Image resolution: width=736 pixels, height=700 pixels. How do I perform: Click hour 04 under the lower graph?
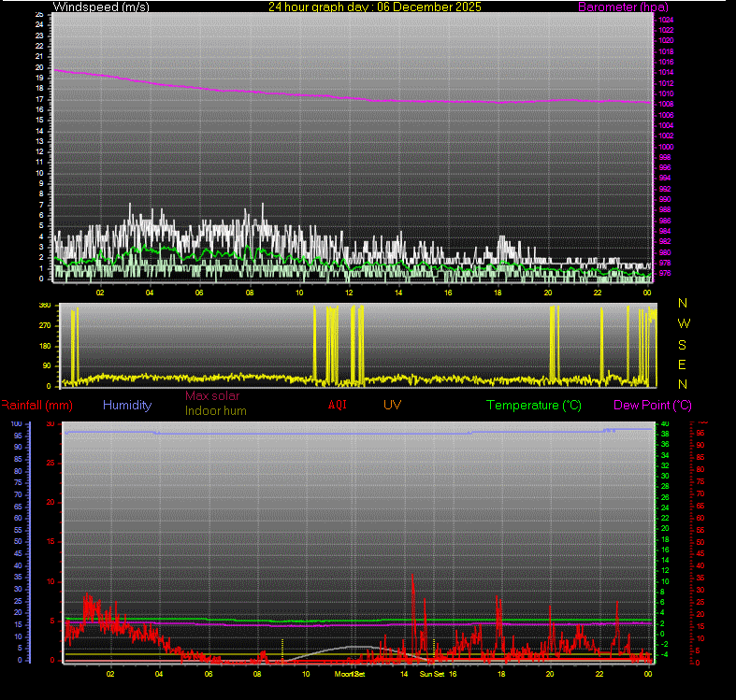(159, 674)
